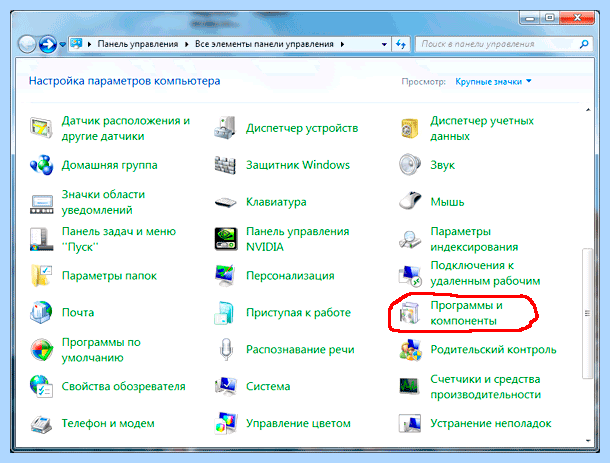The width and height of the screenshot is (610, 463).
Task: Click the vertical scrollbar thumb
Action: pyautogui.click(x=587, y=313)
